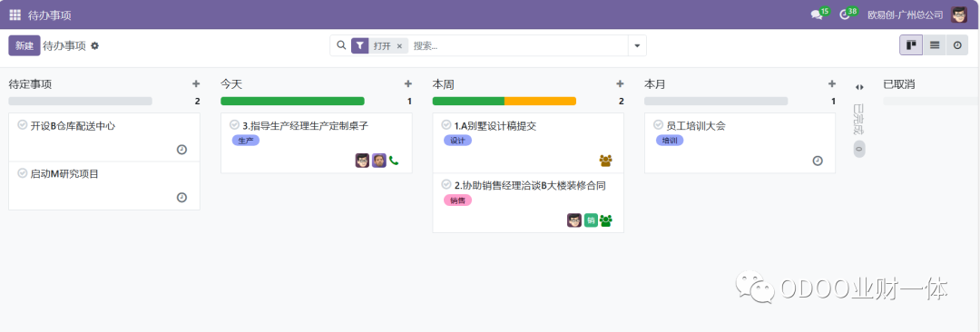The height and width of the screenshot is (332, 980).
Task: Add a card in 今天 column
Action: pyautogui.click(x=408, y=83)
